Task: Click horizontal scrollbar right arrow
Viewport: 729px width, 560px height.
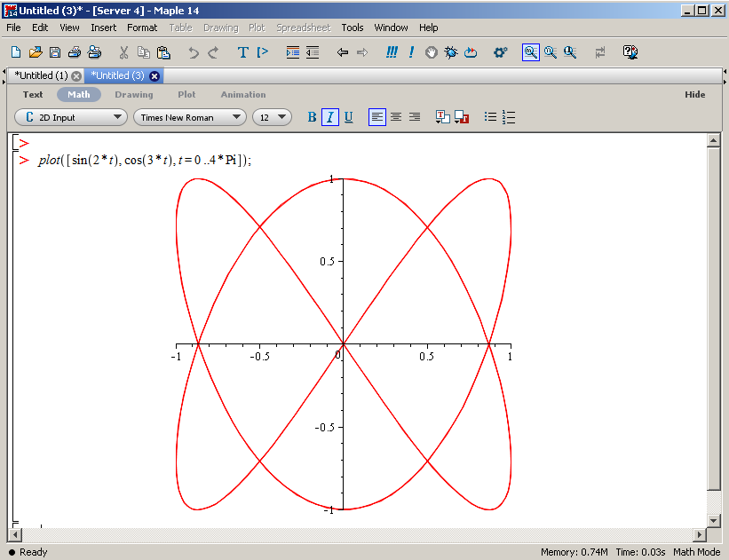Action: point(699,535)
